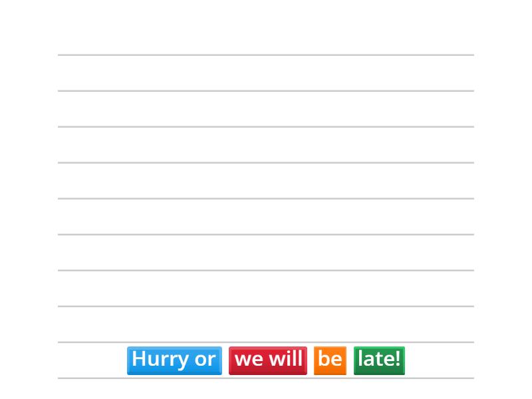Click the word 'or' inside the blue tile
Viewport: 532px width, 399px height.
pos(205,360)
